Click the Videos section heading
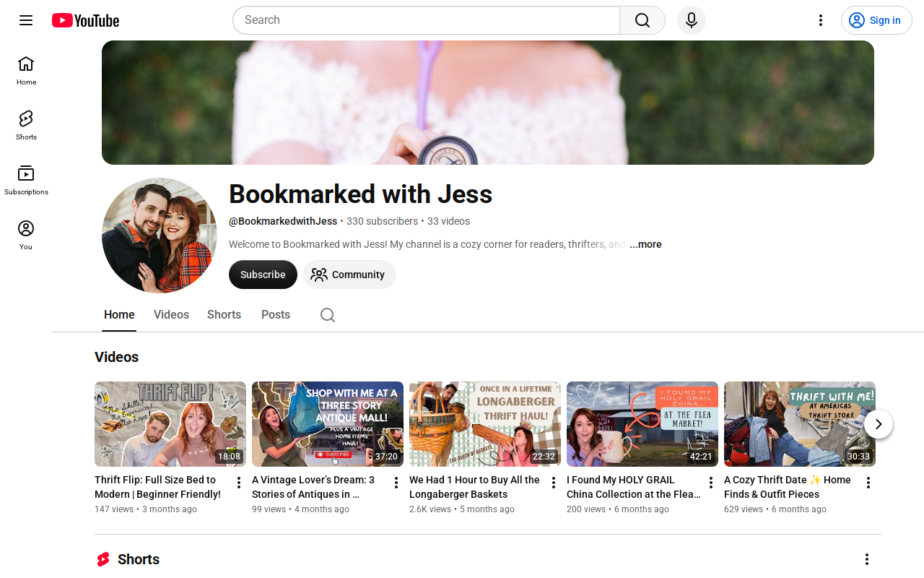The image size is (924, 578). point(116,357)
